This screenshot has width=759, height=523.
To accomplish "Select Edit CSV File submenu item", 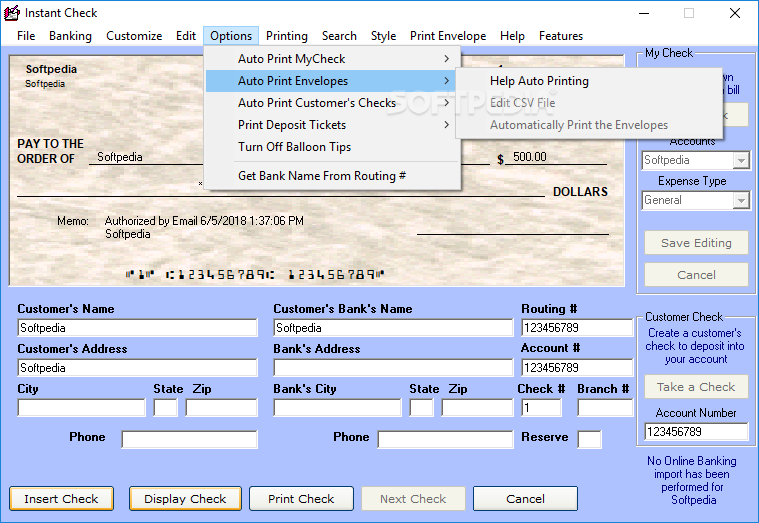I will 589,103.
